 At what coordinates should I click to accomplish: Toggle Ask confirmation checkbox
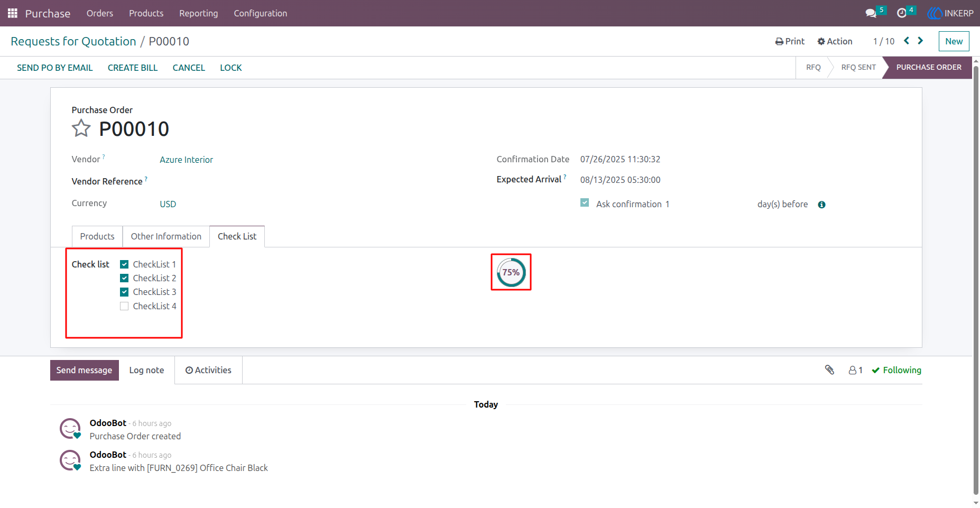(x=585, y=202)
